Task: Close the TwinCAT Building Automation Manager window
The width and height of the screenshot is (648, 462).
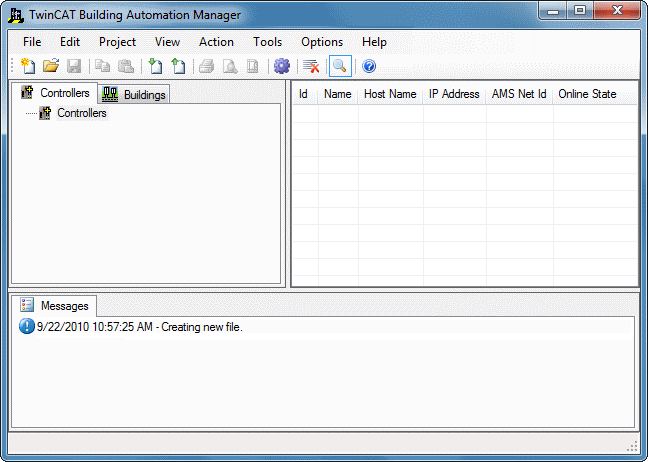Action: point(617,11)
